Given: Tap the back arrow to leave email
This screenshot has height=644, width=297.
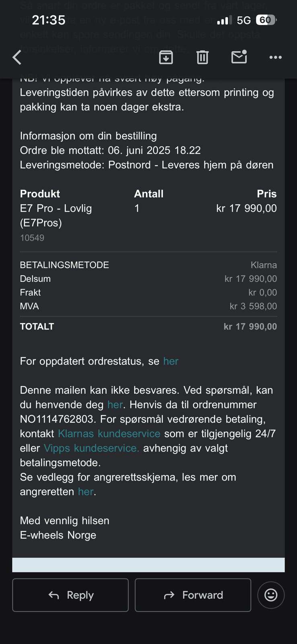Looking at the screenshot, I should 17,58.
